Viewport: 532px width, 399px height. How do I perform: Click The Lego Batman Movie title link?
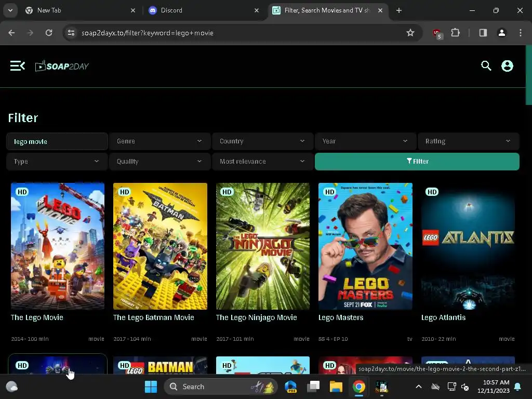(154, 317)
